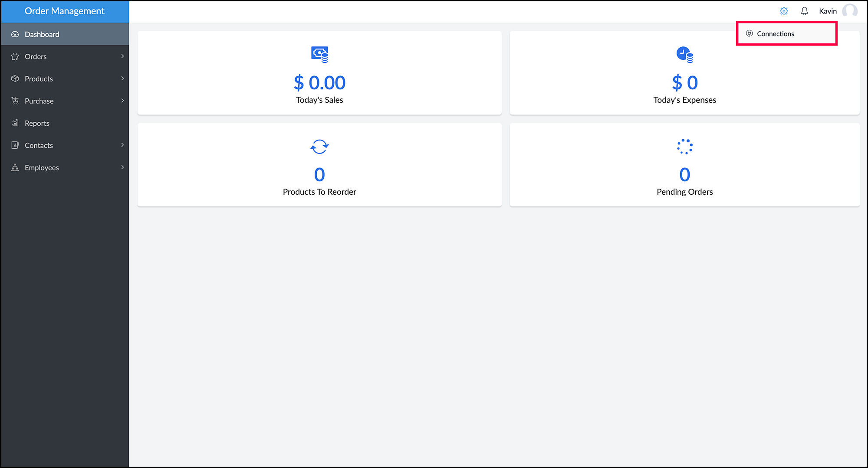Open the notifications bell

[x=805, y=11]
